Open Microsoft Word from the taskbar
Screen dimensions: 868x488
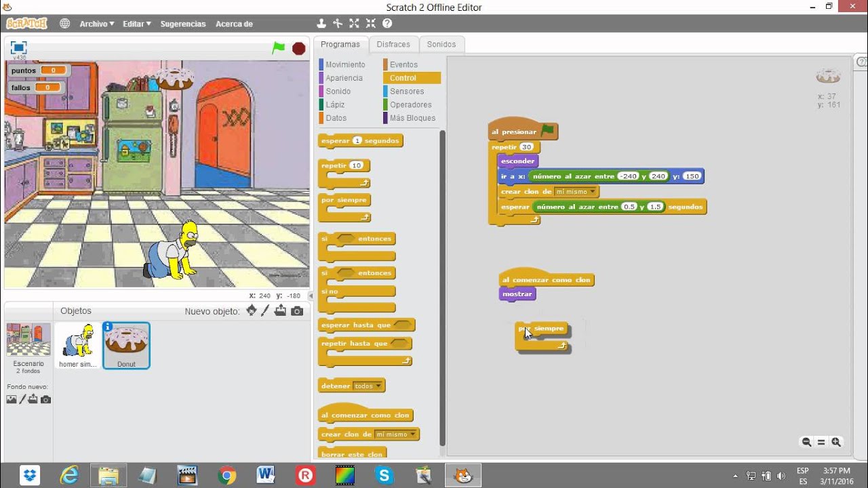(x=266, y=476)
